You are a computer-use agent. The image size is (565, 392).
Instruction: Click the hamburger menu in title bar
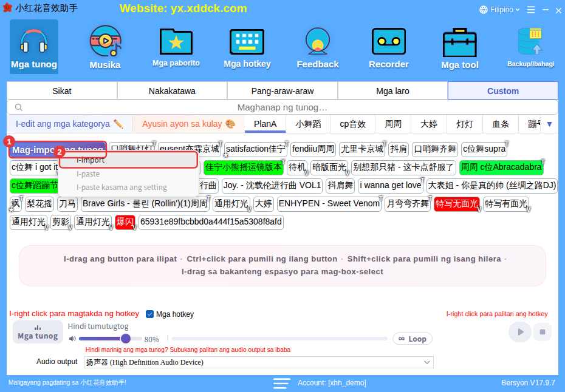click(x=531, y=10)
